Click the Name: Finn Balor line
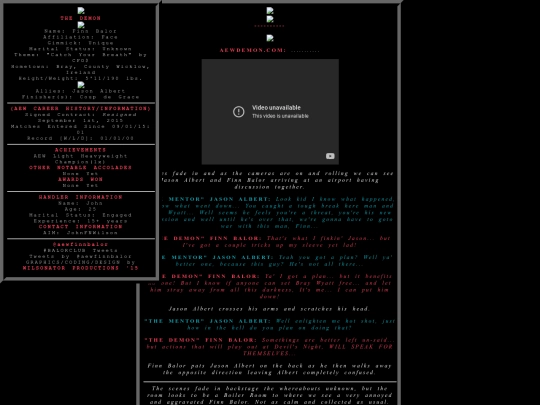 pyautogui.click(x=81, y=31)
